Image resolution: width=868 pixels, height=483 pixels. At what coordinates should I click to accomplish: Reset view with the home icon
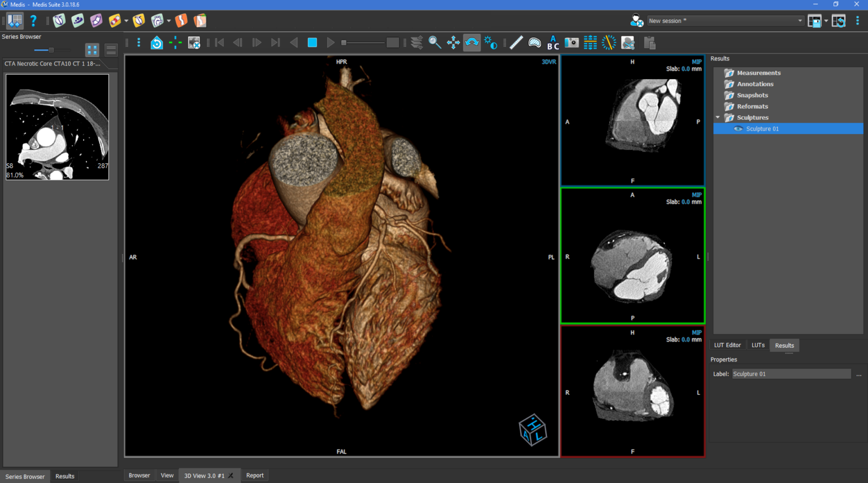click(157, 42)
